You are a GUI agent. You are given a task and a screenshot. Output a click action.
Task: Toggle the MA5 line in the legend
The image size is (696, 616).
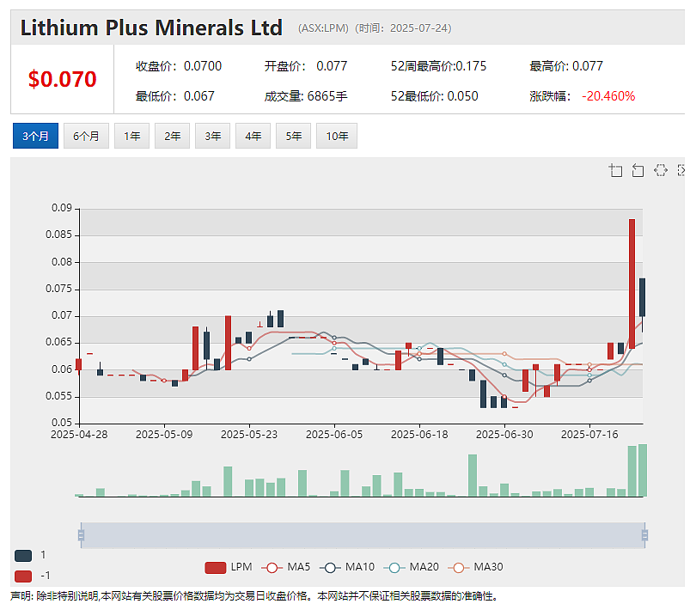pos(286,567)
